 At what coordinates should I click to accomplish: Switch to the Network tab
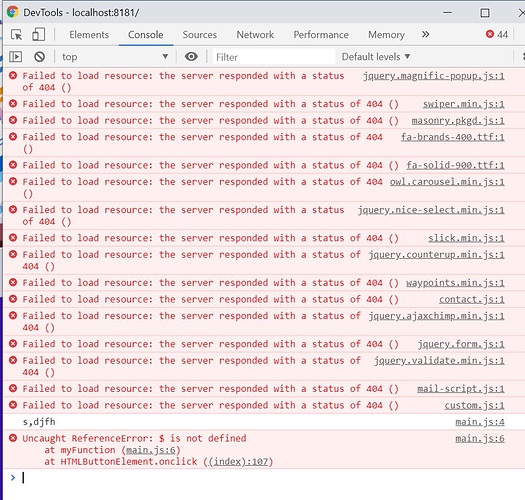255,34
